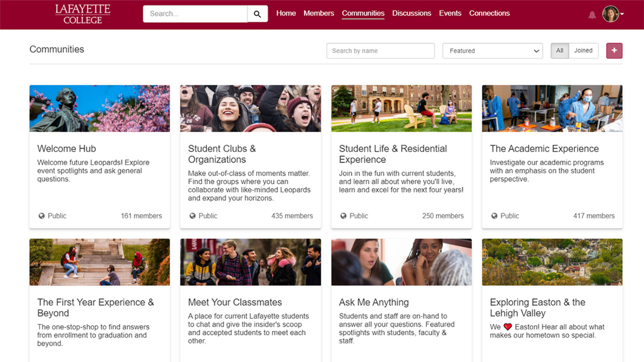The height and width of the screenshot is (362, 644).
Task: Click the globe icon on Welcome Hub card
Action: point(42,216)
